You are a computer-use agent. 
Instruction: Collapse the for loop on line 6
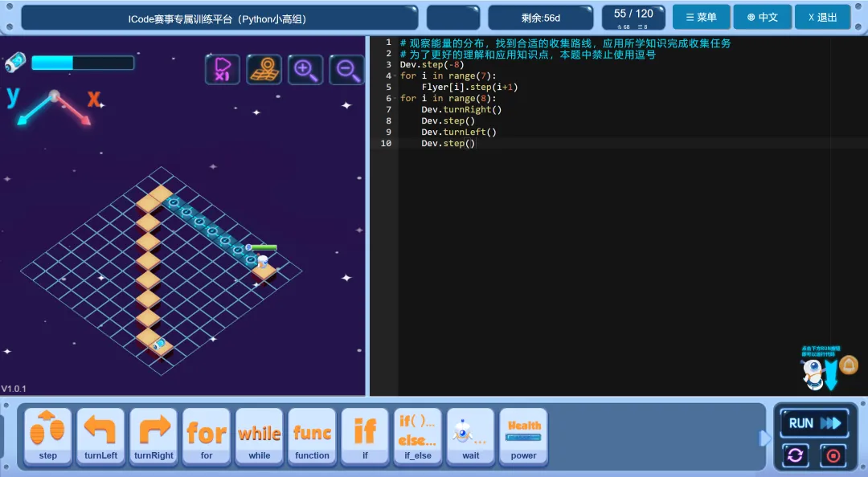tap(395, 98)
